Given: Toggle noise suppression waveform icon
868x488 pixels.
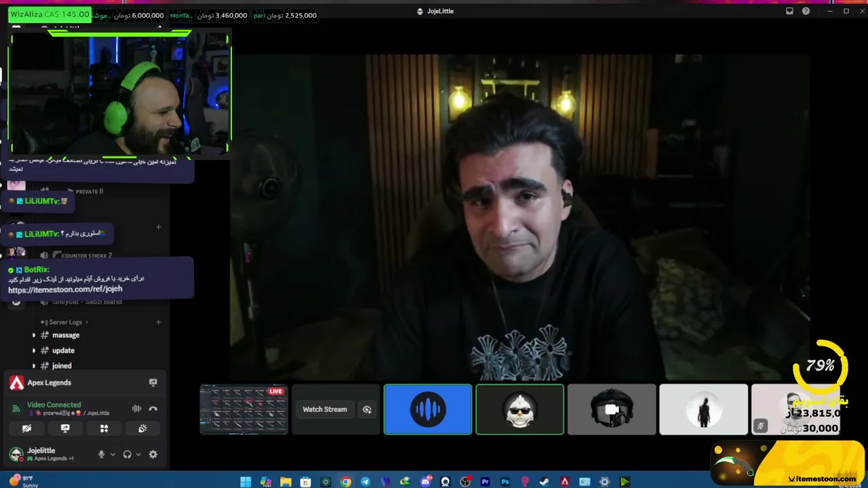Looking at the screenshot, I should (x=136, y=409).
